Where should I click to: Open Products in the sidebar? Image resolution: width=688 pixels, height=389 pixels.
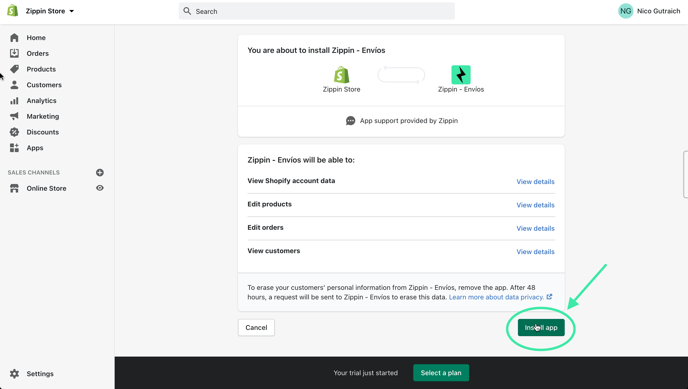click(x=41, y=69)
